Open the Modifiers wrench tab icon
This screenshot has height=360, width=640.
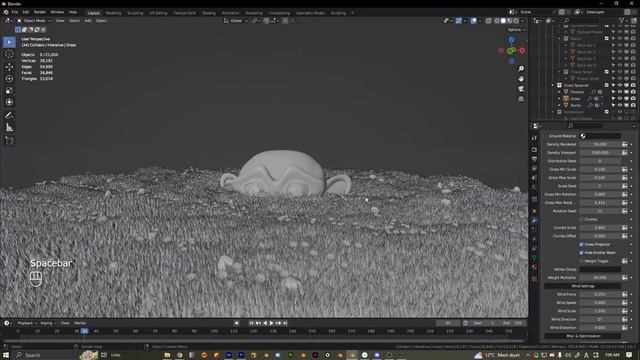coord(534,220)
